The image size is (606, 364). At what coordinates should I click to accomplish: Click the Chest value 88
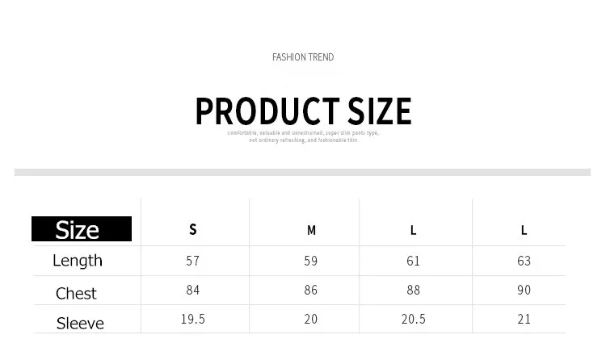coord(413,290)
